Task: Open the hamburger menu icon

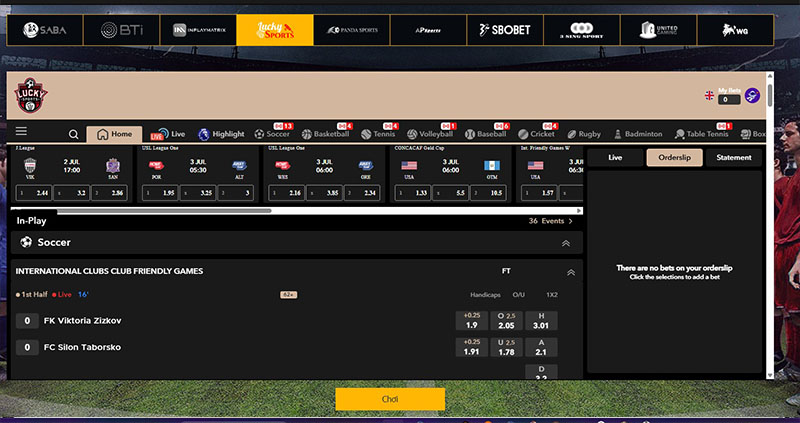Action: click(21, 132)
